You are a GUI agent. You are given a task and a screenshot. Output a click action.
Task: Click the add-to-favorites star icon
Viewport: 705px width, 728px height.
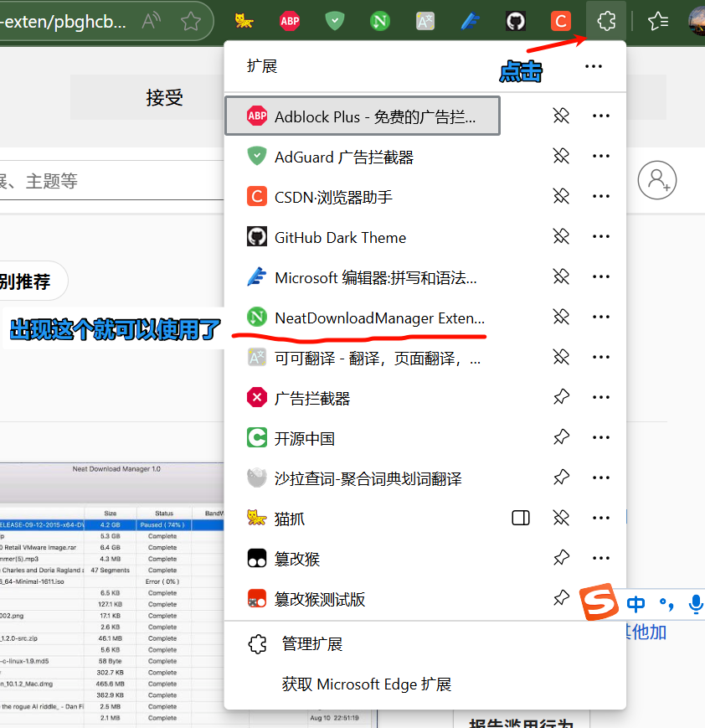click(x=191, y=21)
